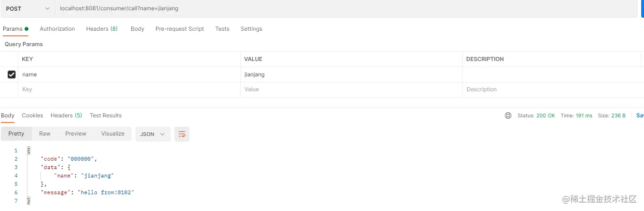Screen dimensions: 644x211
Task: Select the Raw view button
Action: click(45, 134)
